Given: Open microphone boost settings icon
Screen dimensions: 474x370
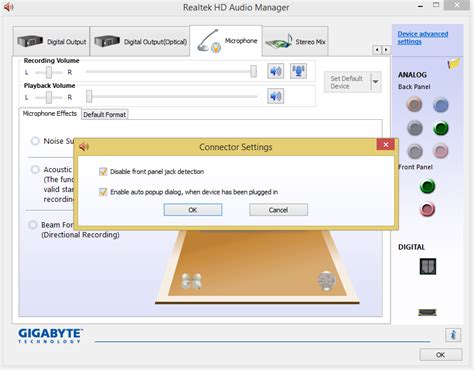Looking at the screenshot, I should 298,71.
